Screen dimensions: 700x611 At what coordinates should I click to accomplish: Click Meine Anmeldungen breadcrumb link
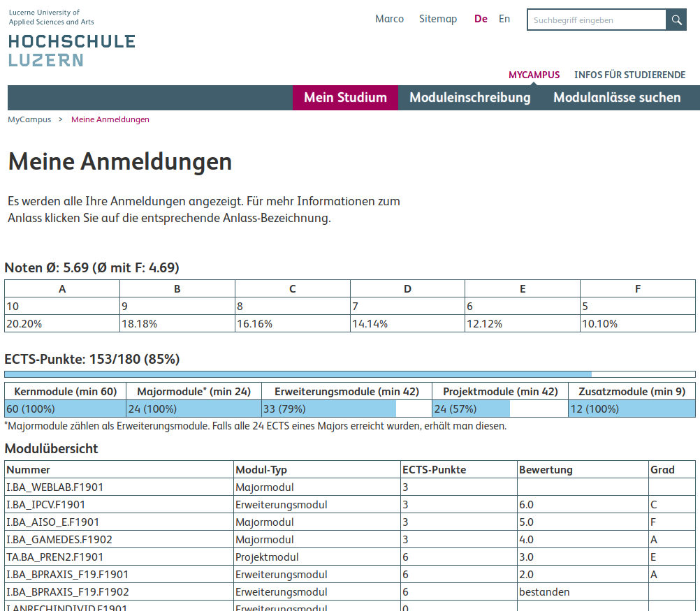click(x=110, y=119)
